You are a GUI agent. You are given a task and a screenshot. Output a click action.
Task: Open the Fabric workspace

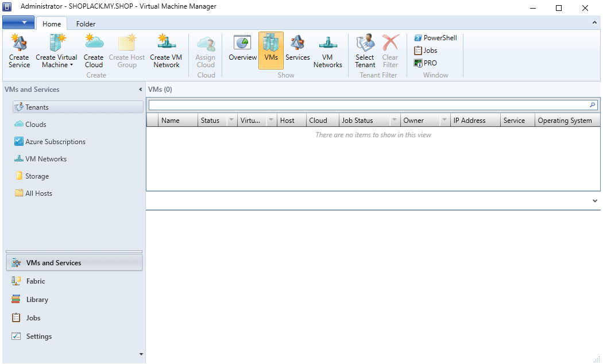pyautogui.click(x=74, y=281)
